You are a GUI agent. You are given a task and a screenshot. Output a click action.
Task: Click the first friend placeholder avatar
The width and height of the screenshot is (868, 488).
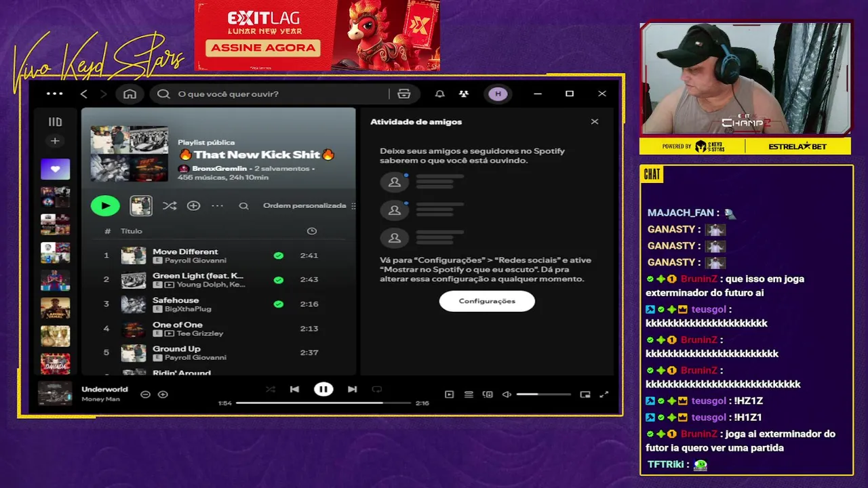[x=394, y=183]
